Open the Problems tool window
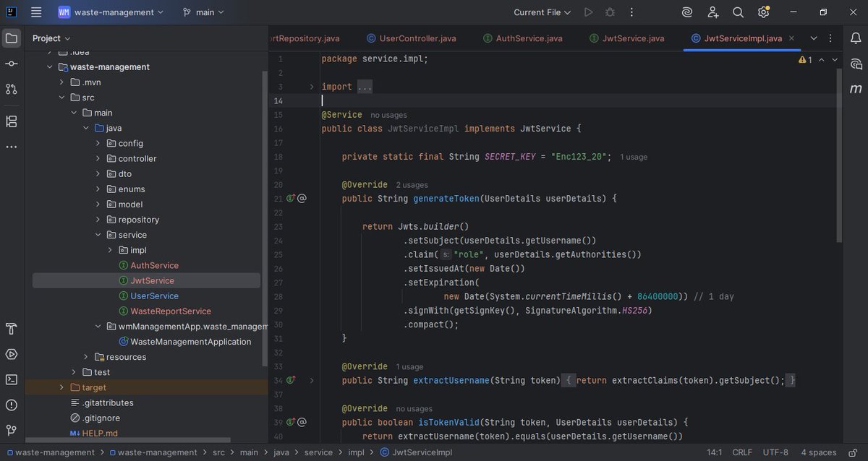868x461 pixels. (x=12, y=405)
